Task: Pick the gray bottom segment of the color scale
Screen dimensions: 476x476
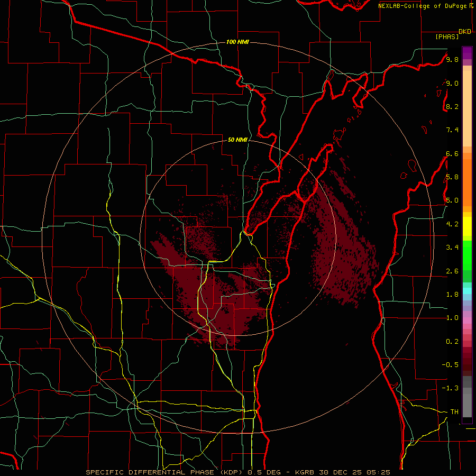Action: click(x=467, y=397)
